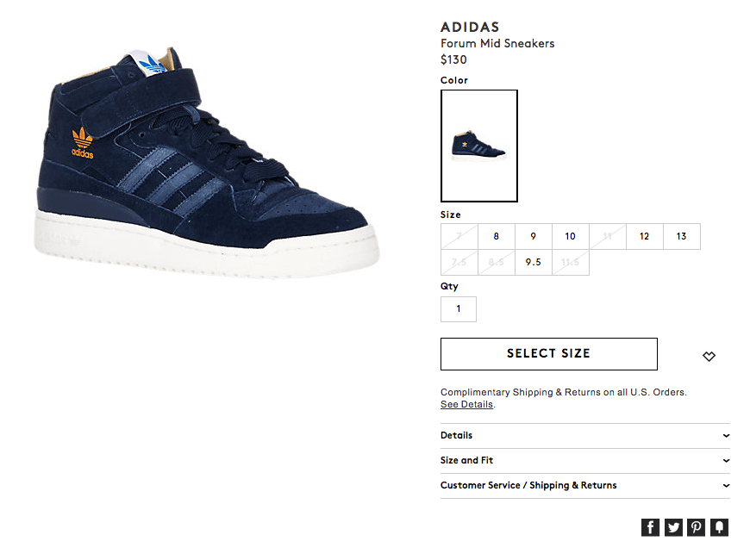
Task: Select size 9
Action: 534,236
